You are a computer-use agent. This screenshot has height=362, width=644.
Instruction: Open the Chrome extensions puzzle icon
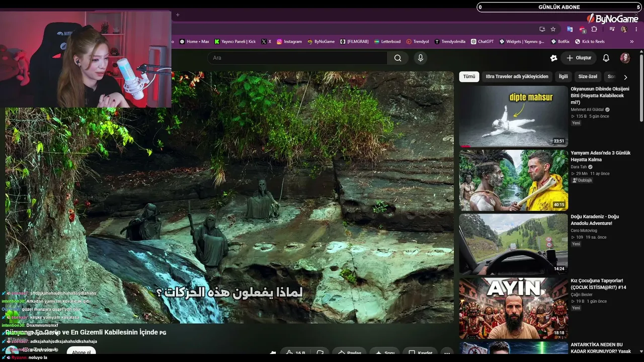click(x=594, y=29)
